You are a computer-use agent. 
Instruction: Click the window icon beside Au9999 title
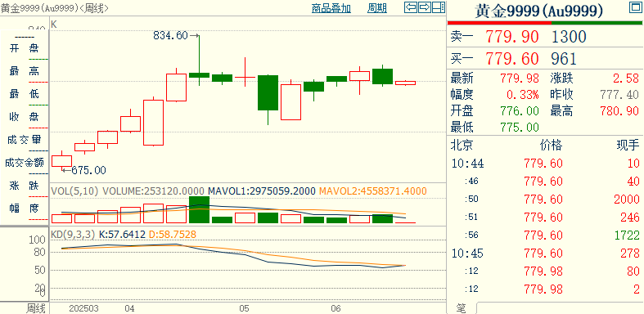point(635,7)
